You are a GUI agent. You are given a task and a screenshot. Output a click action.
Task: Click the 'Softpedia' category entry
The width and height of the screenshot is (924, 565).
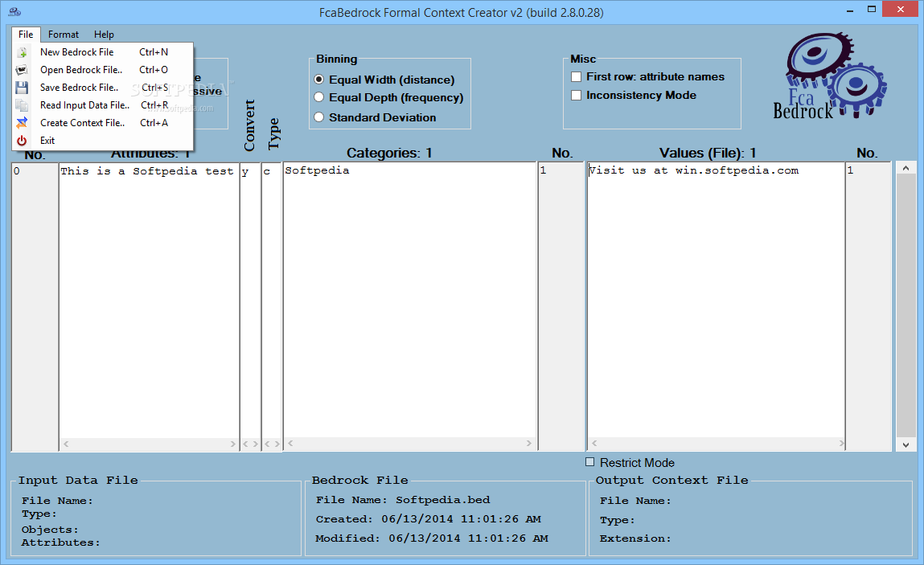pyautogui.click(x=317, y=170)
